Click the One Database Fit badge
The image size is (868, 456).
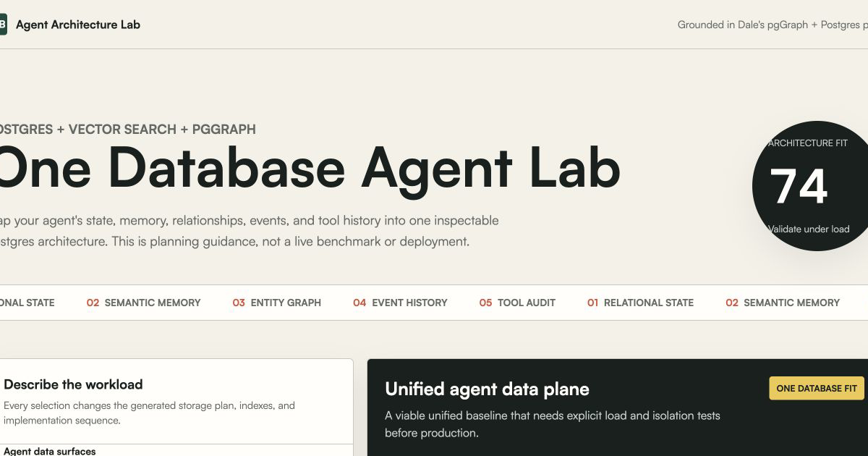click(x=817, y=388)
